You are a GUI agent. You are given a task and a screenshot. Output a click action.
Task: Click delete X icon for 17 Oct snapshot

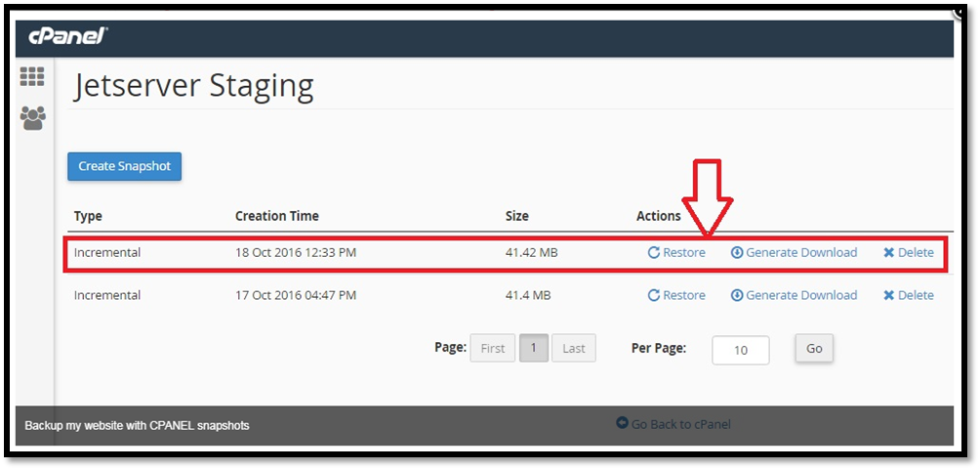coord(889,295)
